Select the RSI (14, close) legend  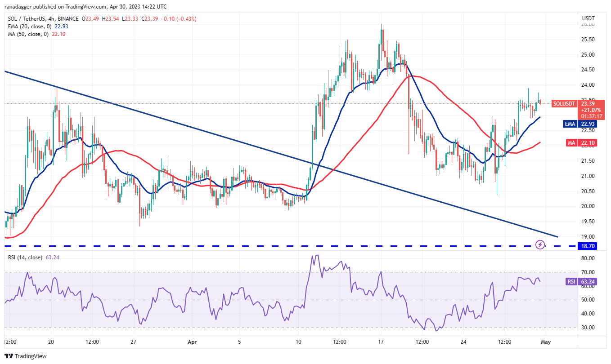[x=25, y=257]
